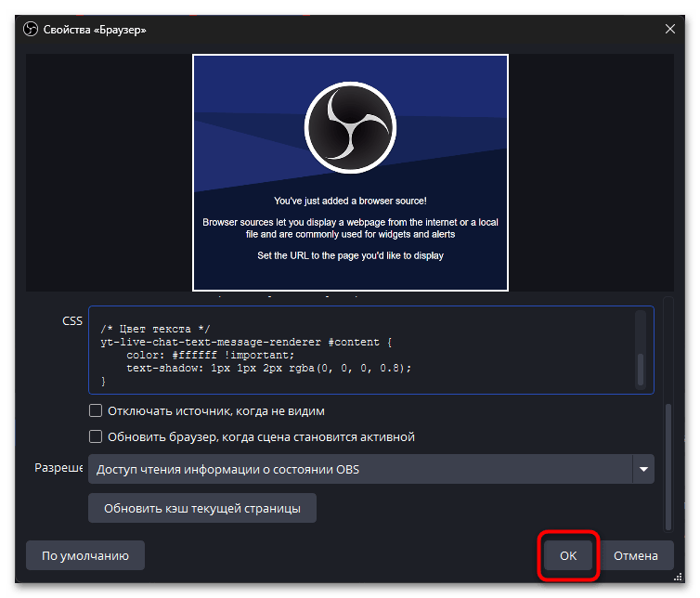The image size is (700, 598).
Task: Click the large OBS logo in preview
Action: pyautogui.click(x=350, y=126)
